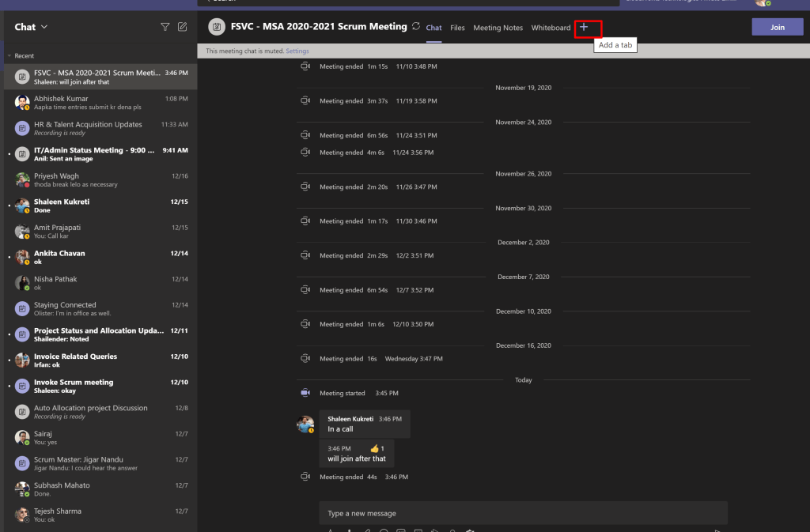
Task: Open the Whiteboard tab
Action: 551,28
